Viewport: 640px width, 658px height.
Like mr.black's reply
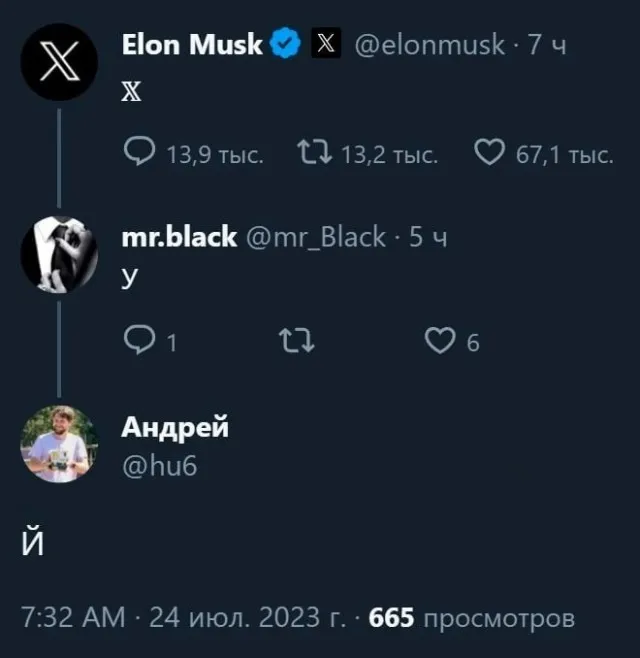pyautogui.click(x=440, y=341)
